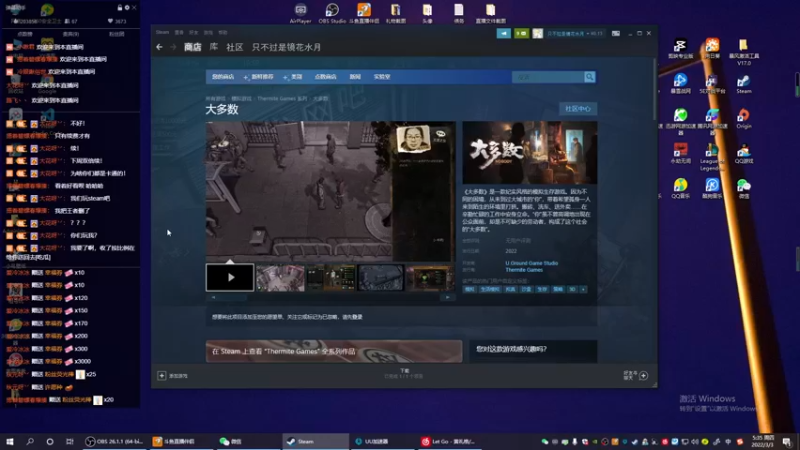Open the 酷狗音乐 desktop shortcut
Viewport: 800px width, 450px height.
[712, 188]
